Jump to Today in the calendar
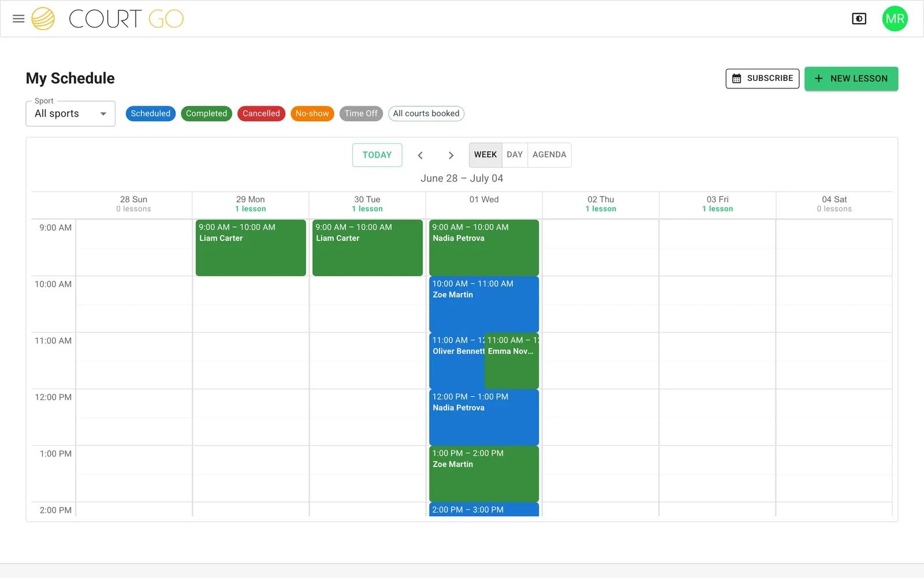This screenshot has width=924, height=578. pyautogui.click(x=377, y=155)
